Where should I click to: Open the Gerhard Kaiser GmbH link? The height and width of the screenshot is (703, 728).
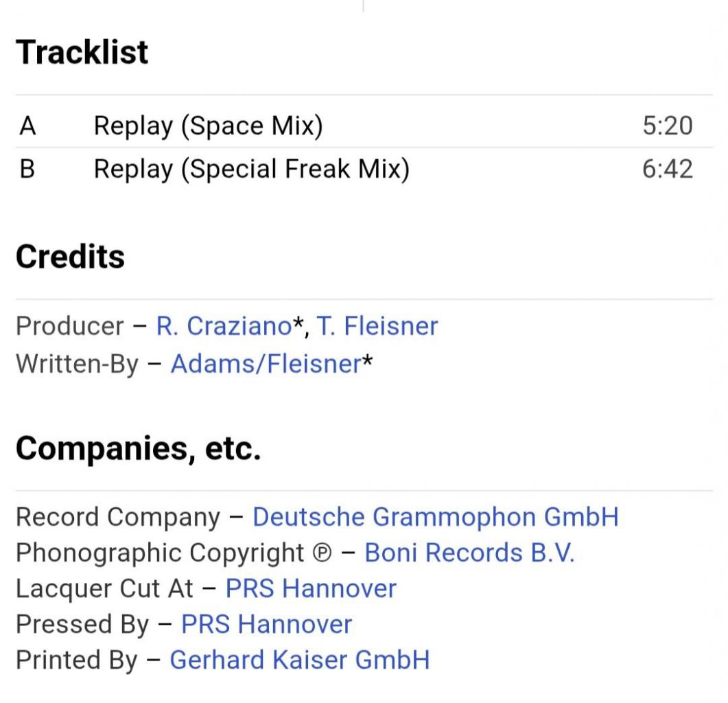click(300, 660)
